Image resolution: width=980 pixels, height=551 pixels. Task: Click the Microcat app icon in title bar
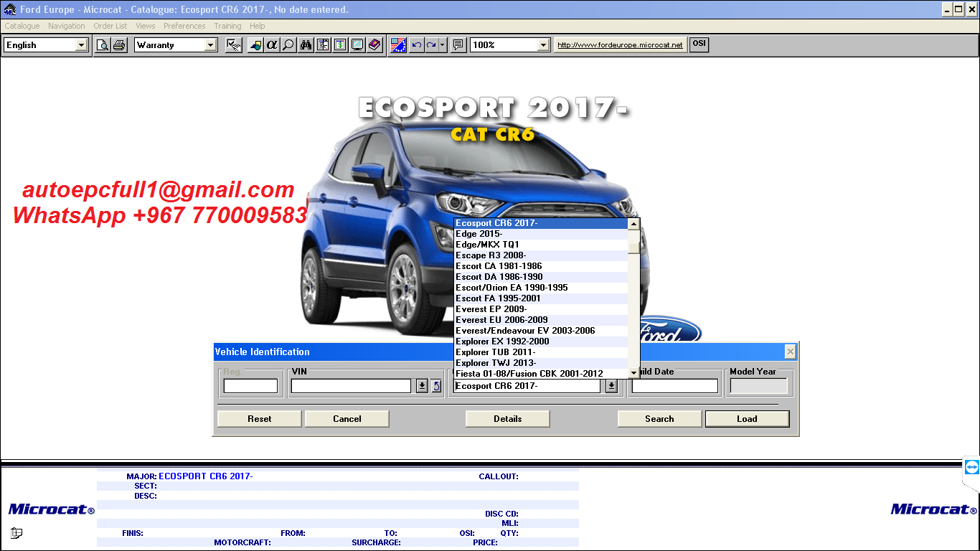pos(9,9)
